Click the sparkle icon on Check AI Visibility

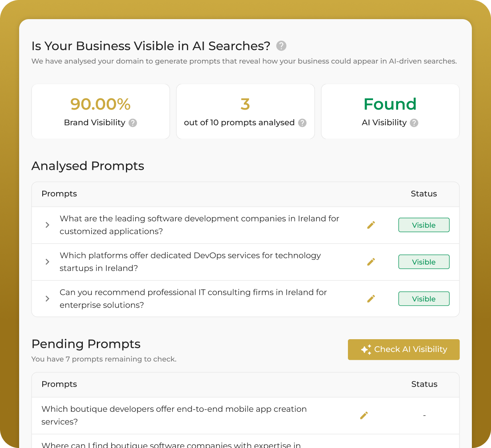click(365, 350)
